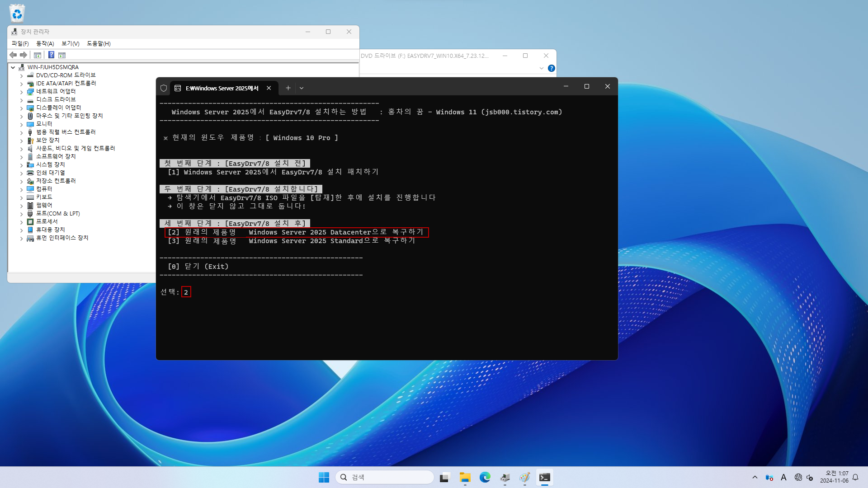The height and width of the screenshot is (488, 868).
Task: Click the back arrow in Device Manager toolbar
Action: [13, 55]
